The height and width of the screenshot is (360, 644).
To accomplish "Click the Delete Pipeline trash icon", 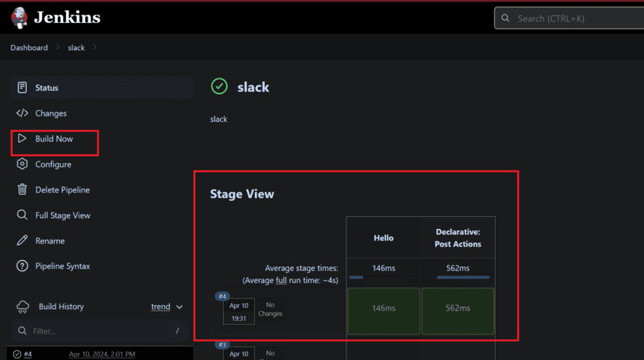I will (x=22, y=190).
